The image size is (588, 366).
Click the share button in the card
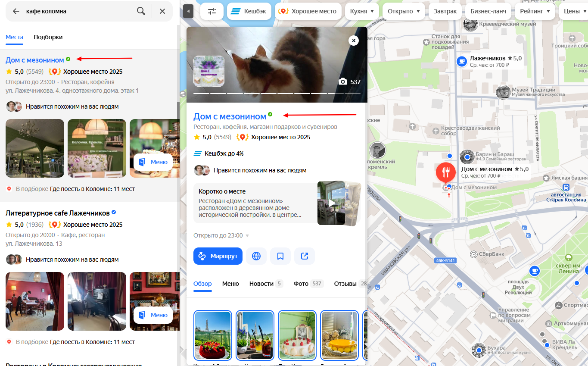pos(305,256)
